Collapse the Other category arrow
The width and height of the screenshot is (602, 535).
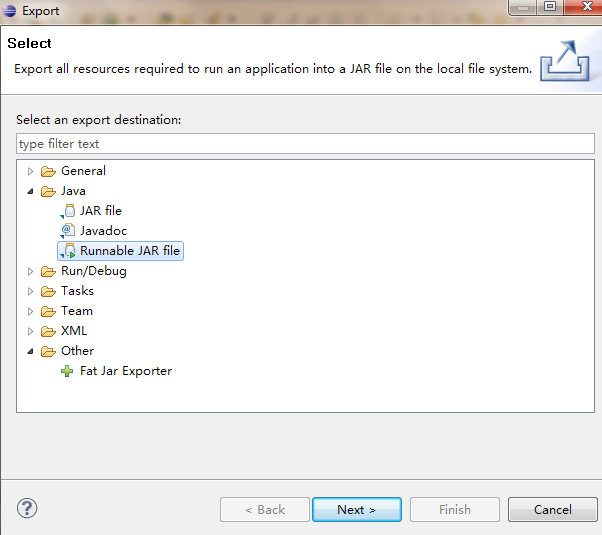coord(31,351)
